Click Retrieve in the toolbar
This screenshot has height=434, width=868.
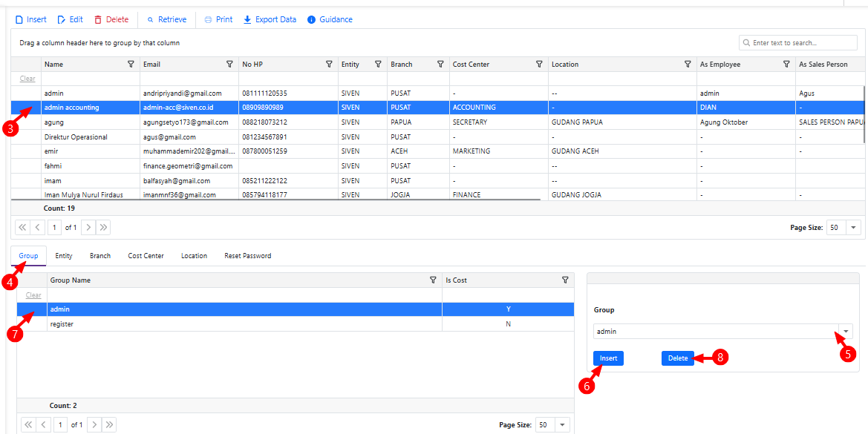point(166,19)
